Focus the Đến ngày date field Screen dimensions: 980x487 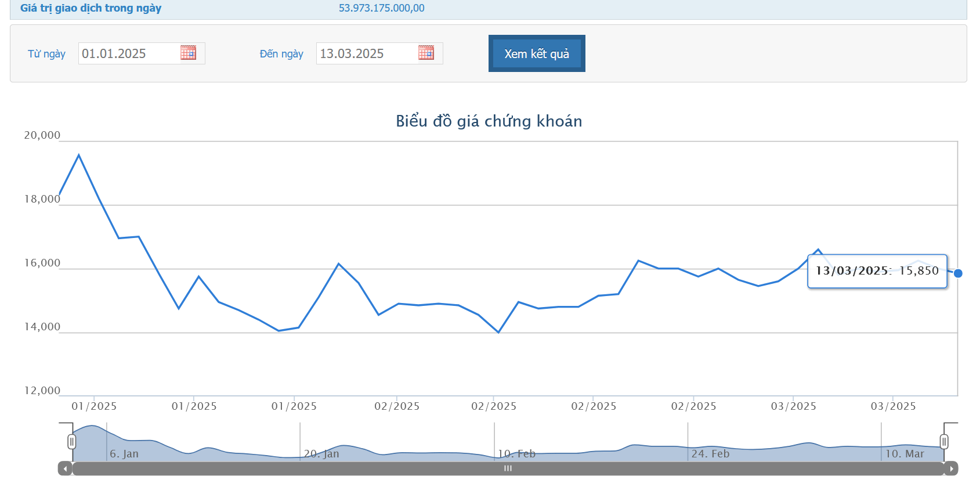(x=366, y=53)
